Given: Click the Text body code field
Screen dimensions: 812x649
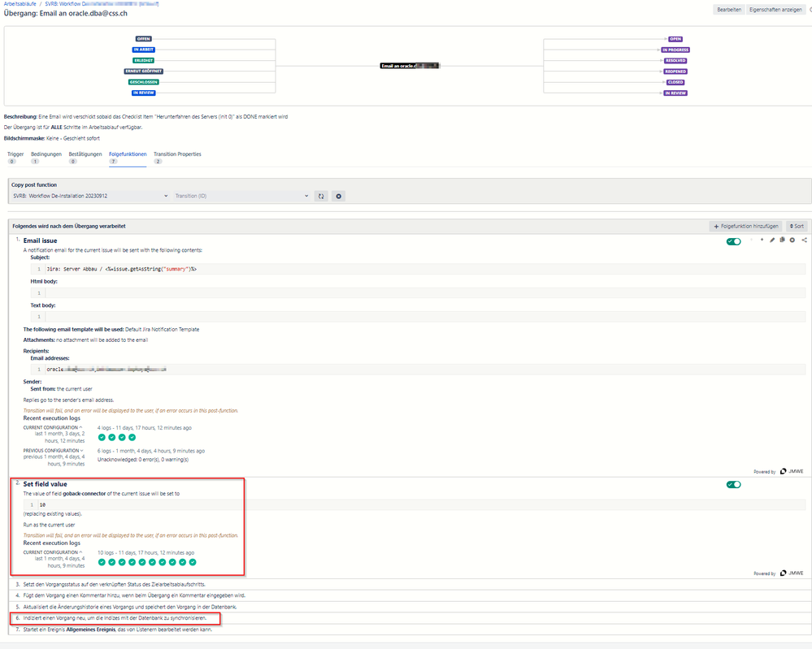Looking at the screenshot, I should (418, 316).
